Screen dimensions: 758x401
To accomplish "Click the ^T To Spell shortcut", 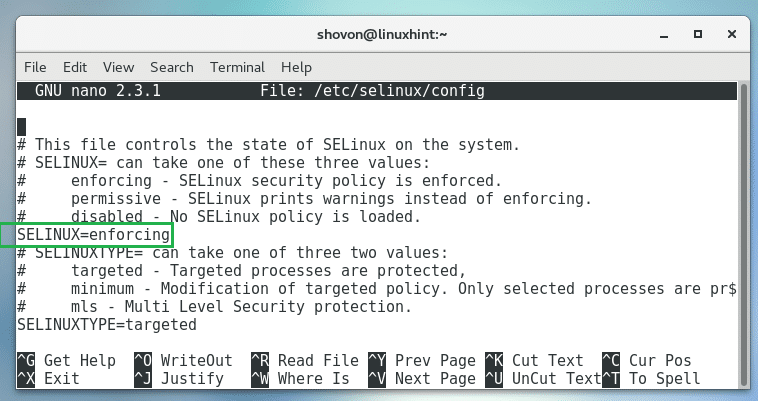I will tap(651, 379).
